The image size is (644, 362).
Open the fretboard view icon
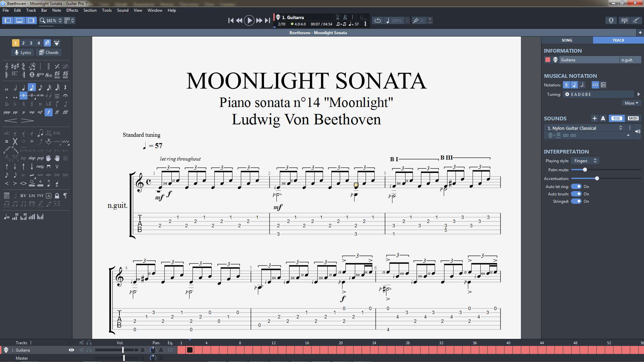point(611,20)
